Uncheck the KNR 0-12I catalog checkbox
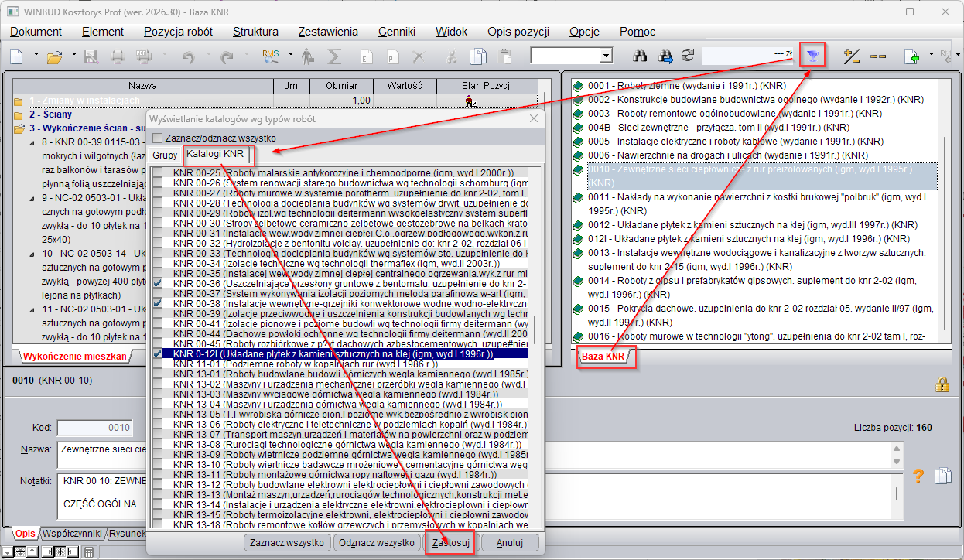This screenshot has width=964, height=560. 158,353
